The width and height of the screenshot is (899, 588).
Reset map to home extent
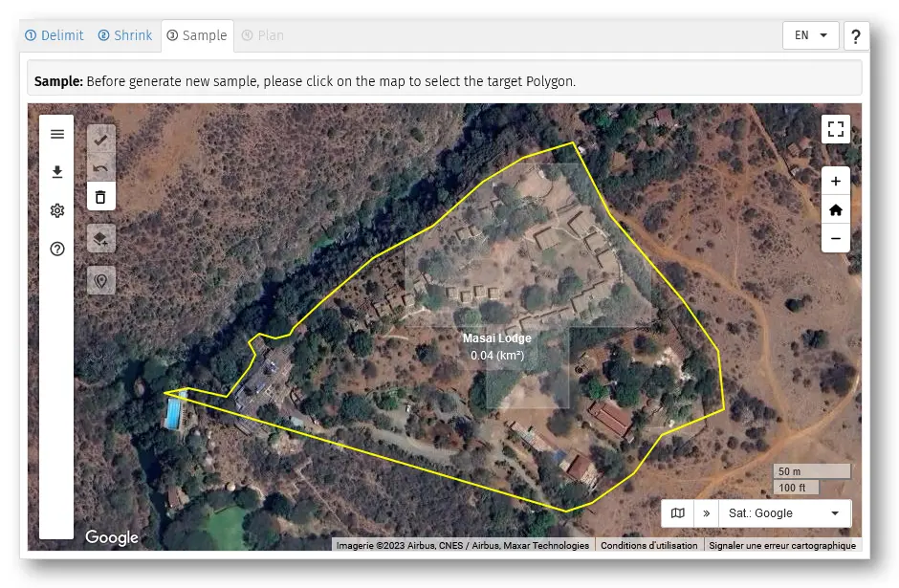[x=835, y=209]
